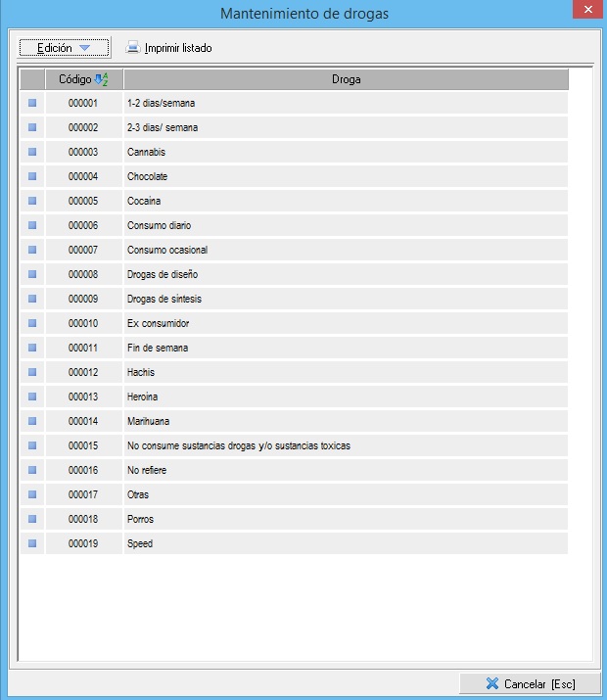
Task: Select the Drogas de diseño entry
Action: [x=163, y=274]
